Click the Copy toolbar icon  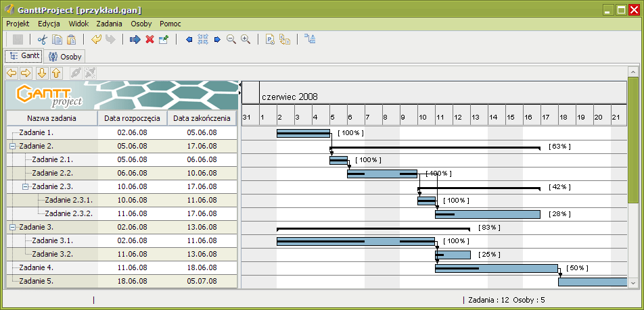(x=57, y=39)
